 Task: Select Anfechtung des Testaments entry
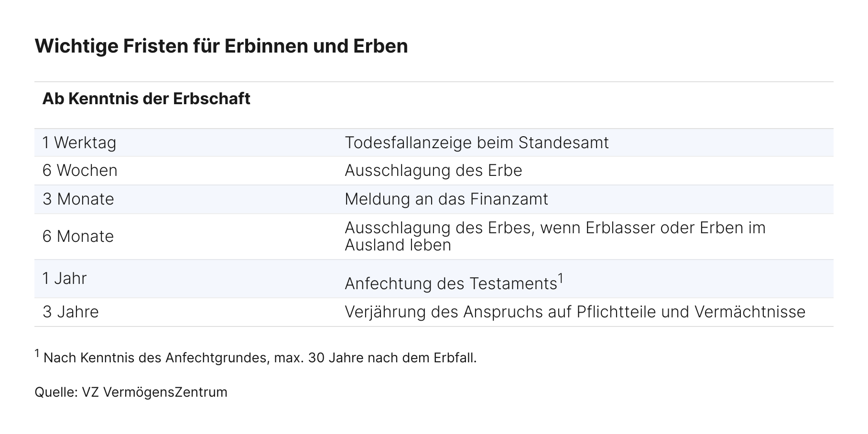(x=451, y=284)
